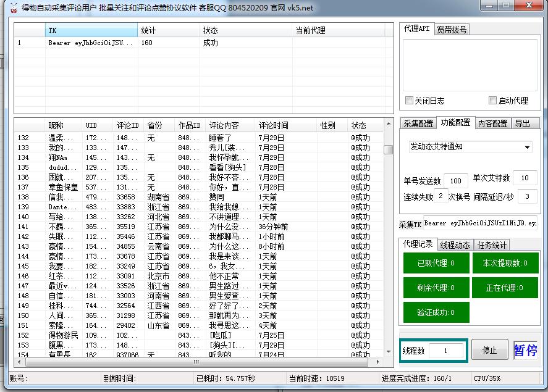This screenshot has width=548, height=392.
Task: Enable the 启动代理 checkbox
Action: tap(492, 100)
